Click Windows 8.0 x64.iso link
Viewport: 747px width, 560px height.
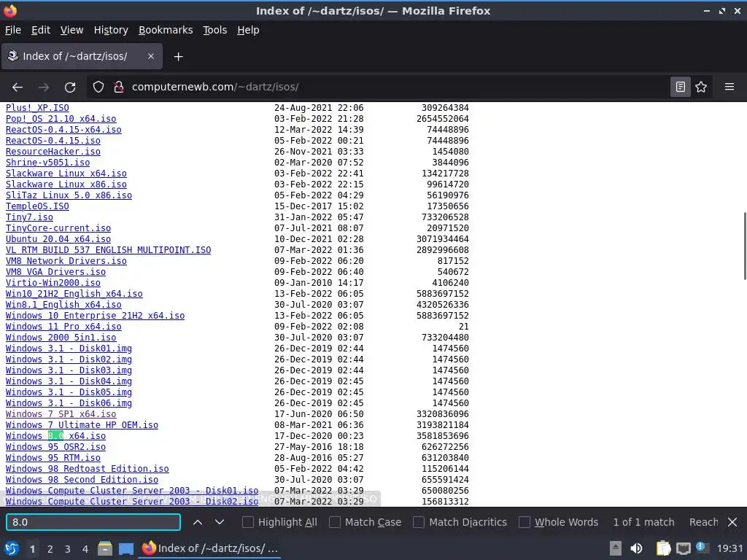click(55, 436)
